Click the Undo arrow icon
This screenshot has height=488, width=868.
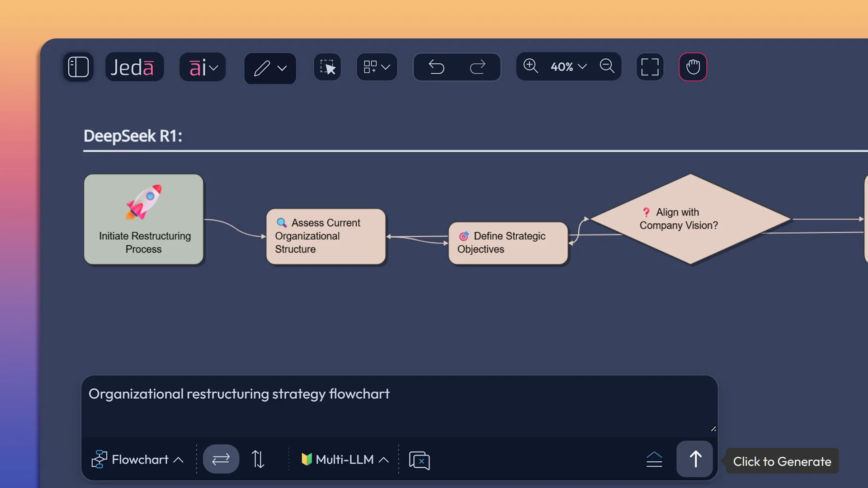pyautogui.click(x=437, y=67)
